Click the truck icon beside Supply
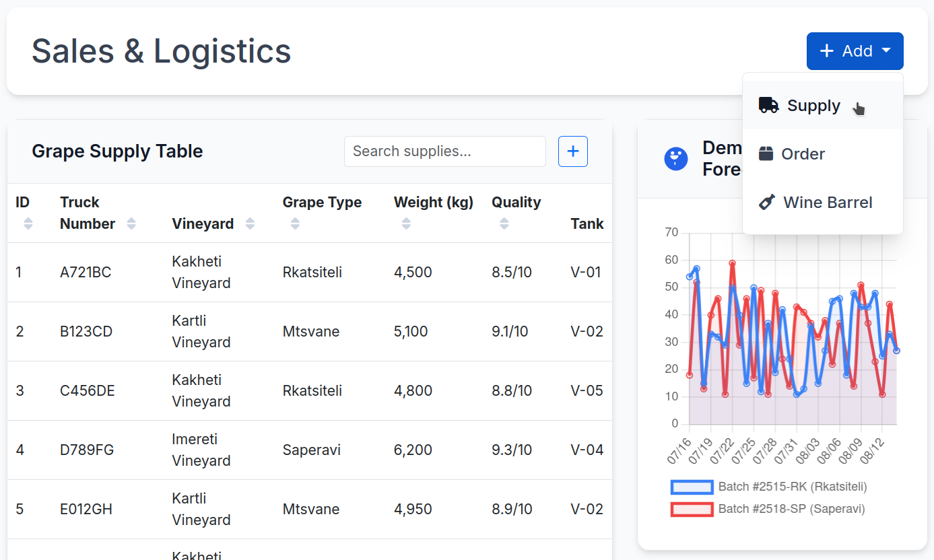 768,105
